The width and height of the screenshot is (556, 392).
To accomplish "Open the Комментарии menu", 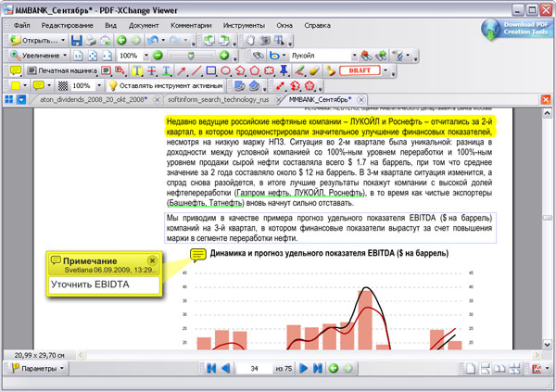I will [x=191, y=26].
